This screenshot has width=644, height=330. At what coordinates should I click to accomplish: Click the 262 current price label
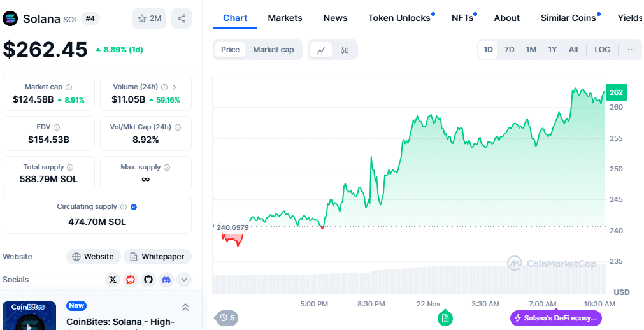(x=616, y=92)
